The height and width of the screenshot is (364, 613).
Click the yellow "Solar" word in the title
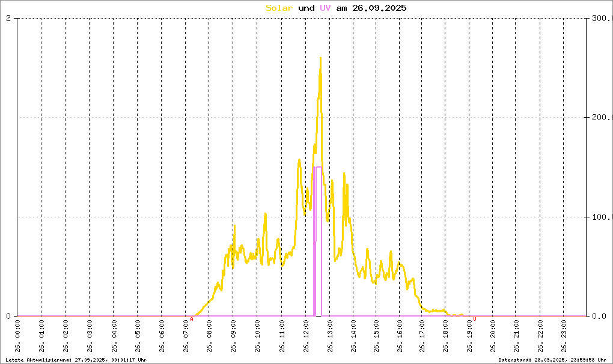[x=279, y=8]
